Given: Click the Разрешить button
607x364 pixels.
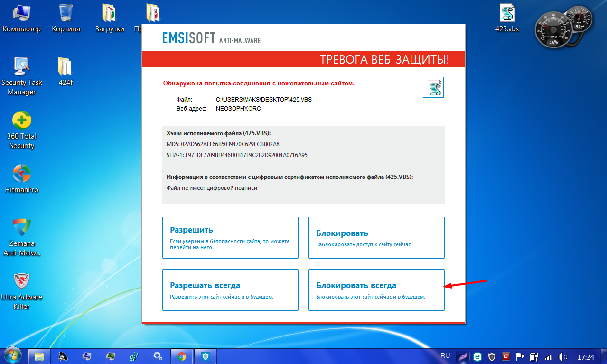Looking at the screenshot, I should (x=230, y=238).
